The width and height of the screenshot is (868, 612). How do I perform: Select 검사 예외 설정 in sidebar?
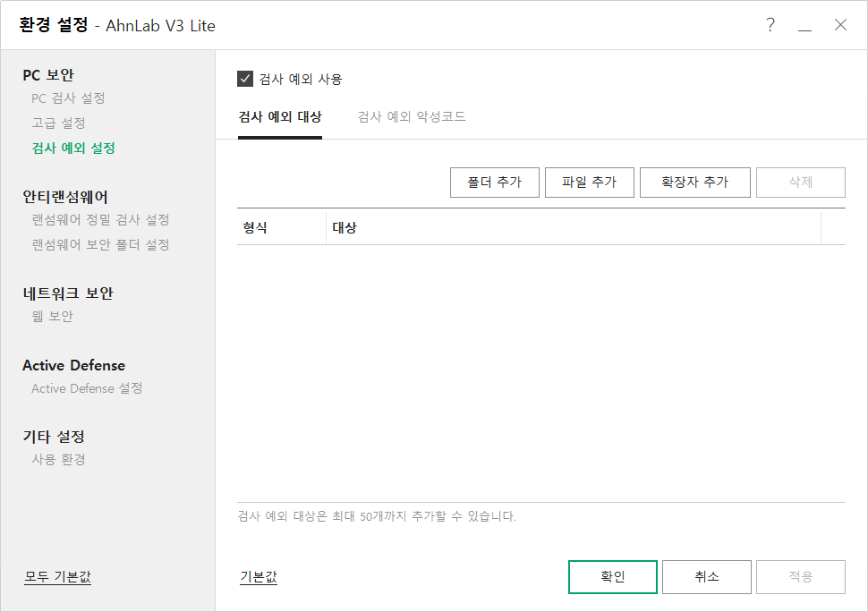73,148
